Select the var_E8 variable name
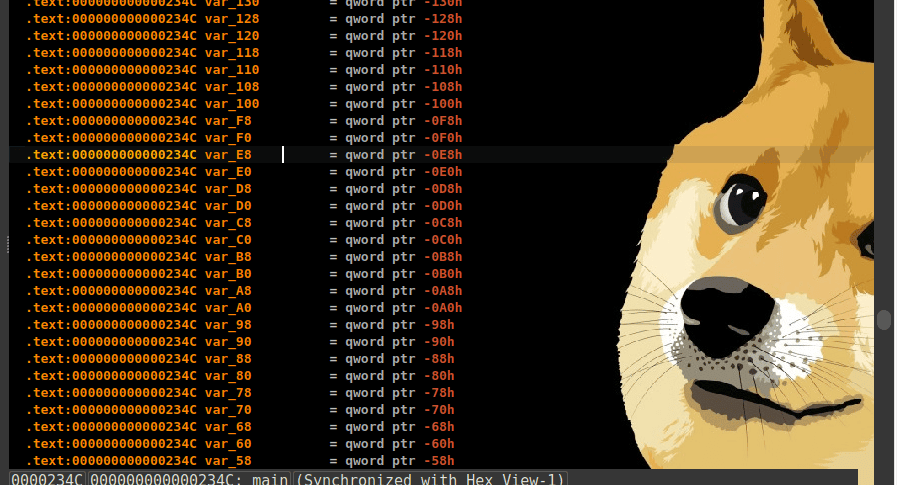The image size is (897, 485). click(x=228, y=155)
